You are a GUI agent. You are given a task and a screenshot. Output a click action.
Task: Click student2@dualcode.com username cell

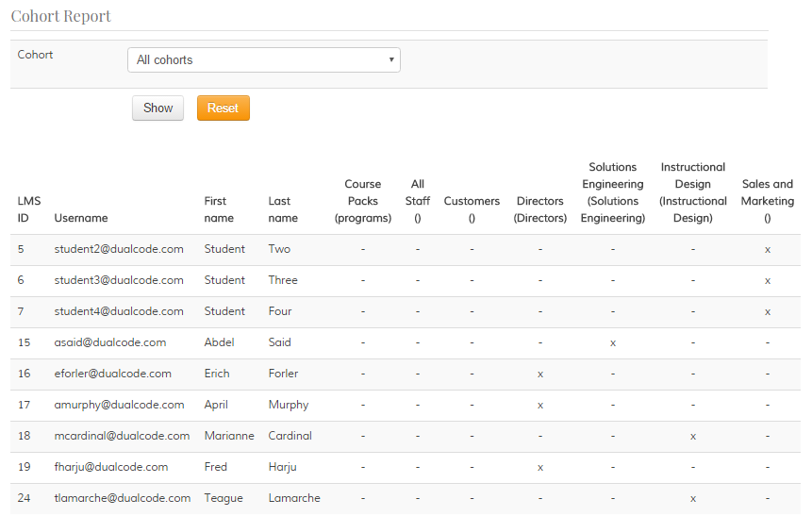119,249
